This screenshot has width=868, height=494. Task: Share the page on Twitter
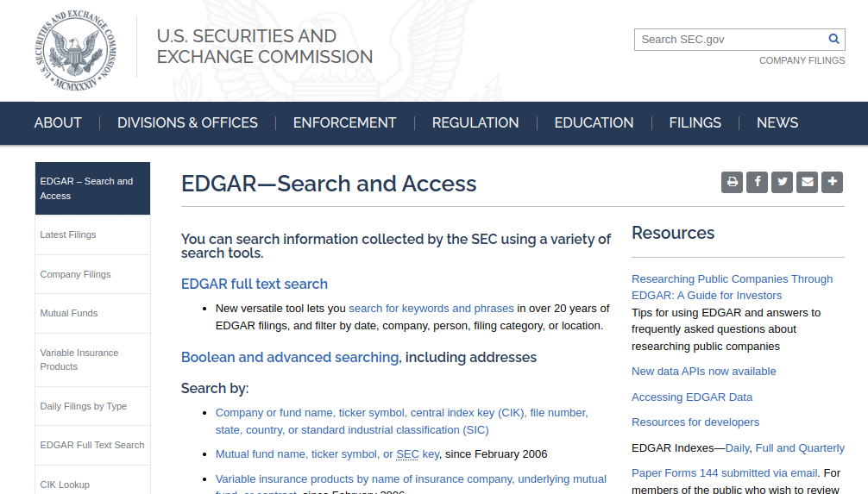[782, 182]
